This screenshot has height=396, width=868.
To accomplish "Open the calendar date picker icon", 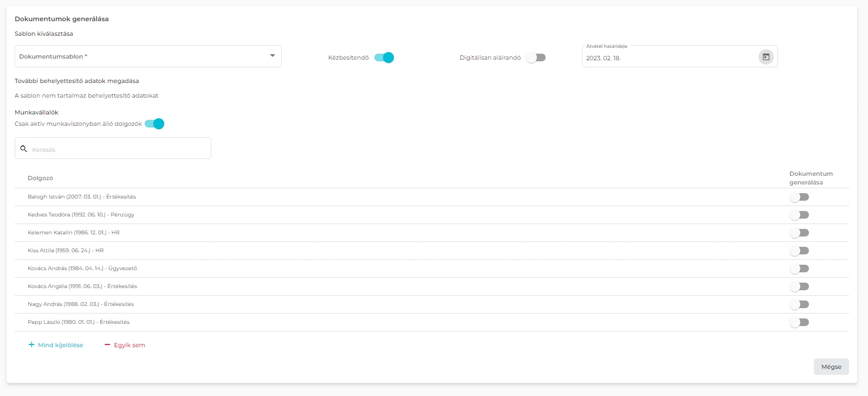I will [766, 57].
